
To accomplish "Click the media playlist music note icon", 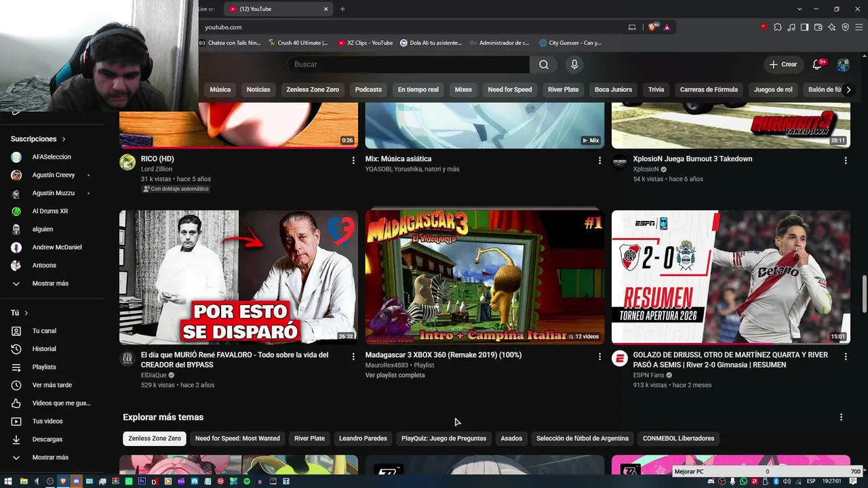I will [791, 27].
